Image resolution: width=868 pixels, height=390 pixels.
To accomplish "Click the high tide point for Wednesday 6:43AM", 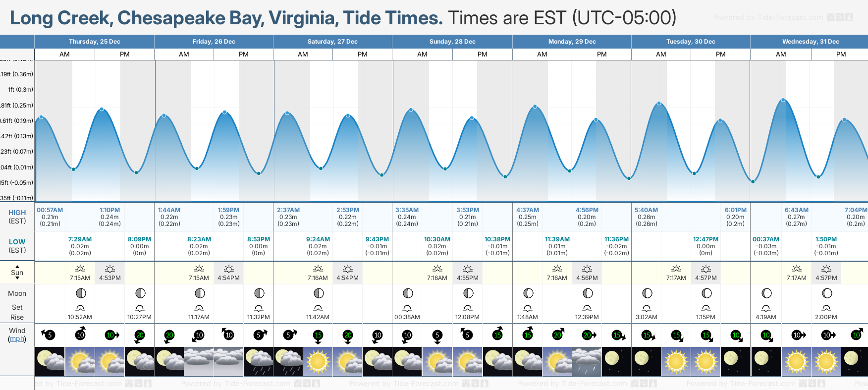I will coord(783,100).
